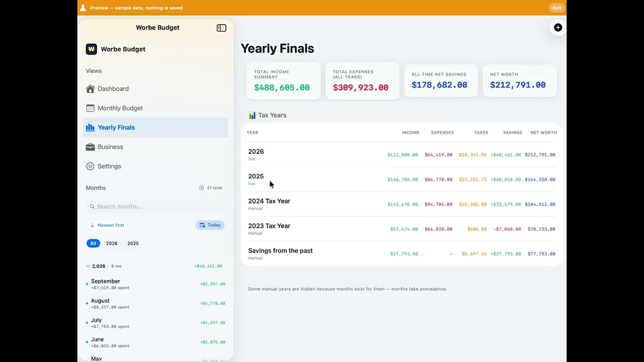Viewport: 644px width, 362px height.
Task: Open the 2024 Tax Year row
Action: [402, 204]
